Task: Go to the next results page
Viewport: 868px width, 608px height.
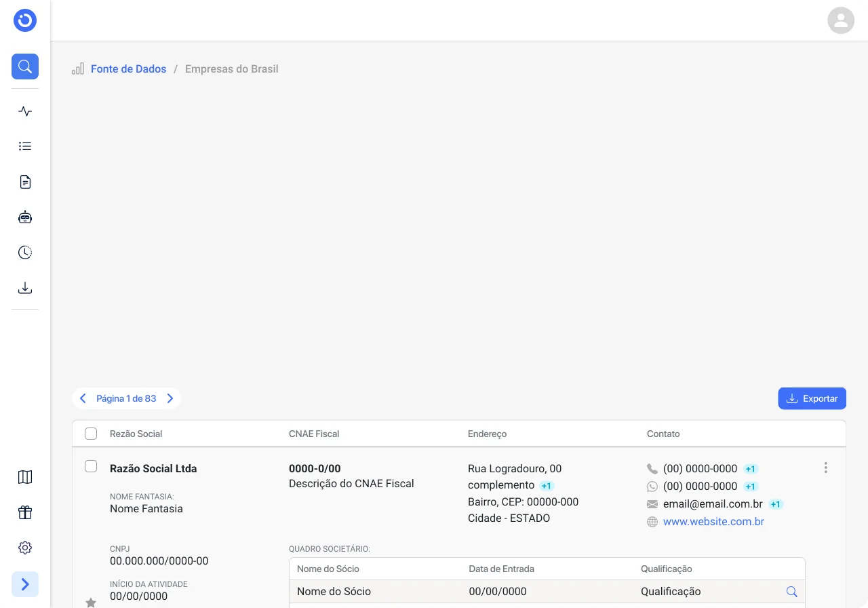Action: (x=170, y=398)
